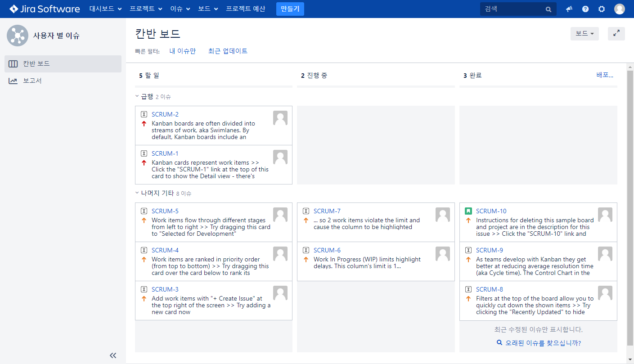The width and height of the screenshot is (634, 364).
Task: Open the help question mark icon
Action: click(x=585, y=9)
